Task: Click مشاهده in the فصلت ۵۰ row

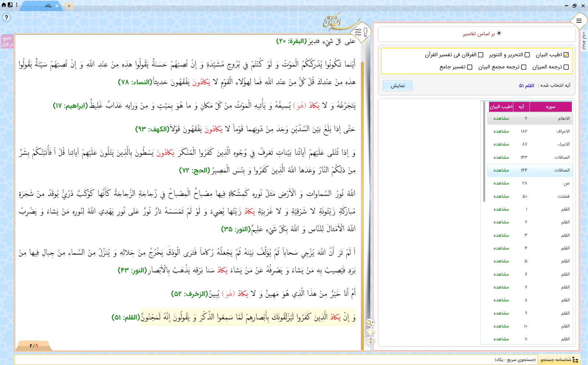Action: (x=501, y=196)
